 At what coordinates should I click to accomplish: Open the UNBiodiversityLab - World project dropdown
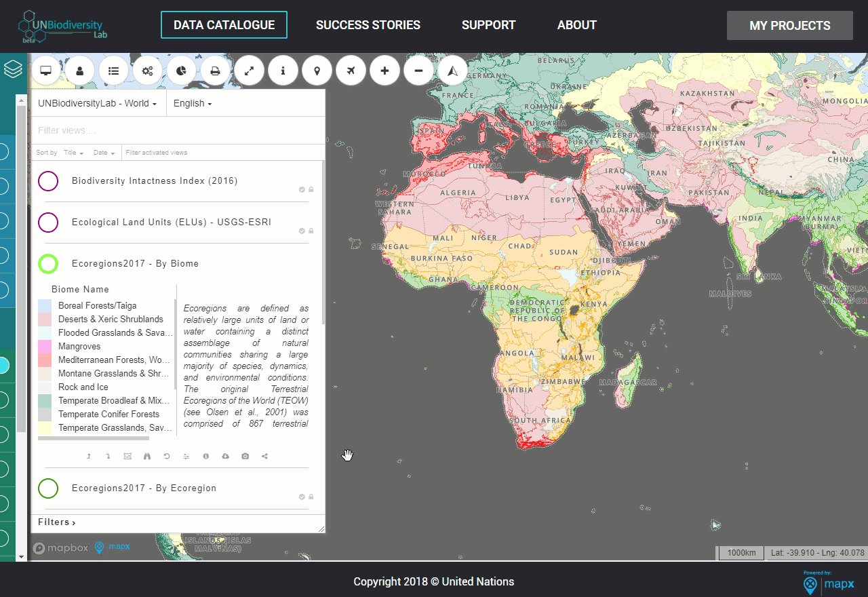point(98,103)
